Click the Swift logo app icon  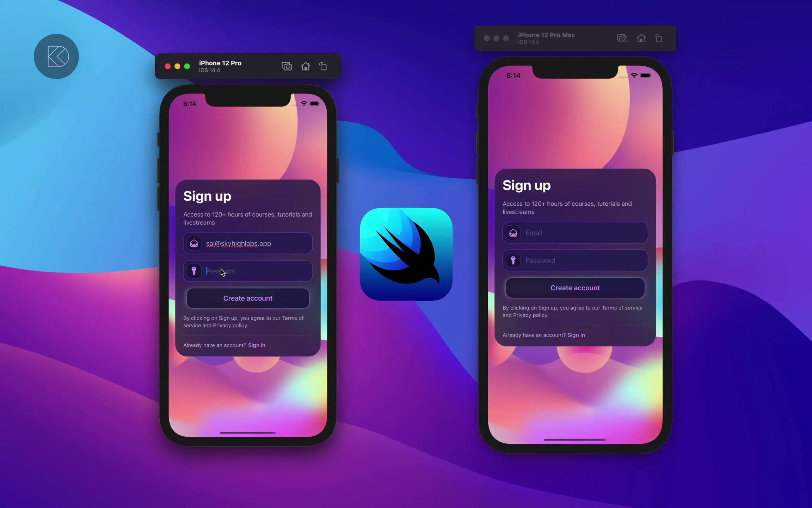(x=406, y=255)
